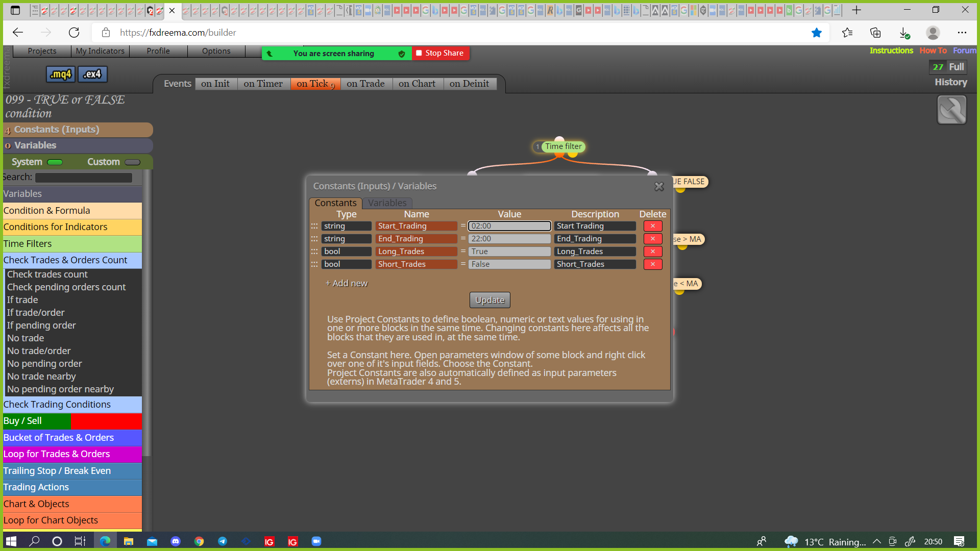Close the Constants/Variables dialog

(659, 187)
